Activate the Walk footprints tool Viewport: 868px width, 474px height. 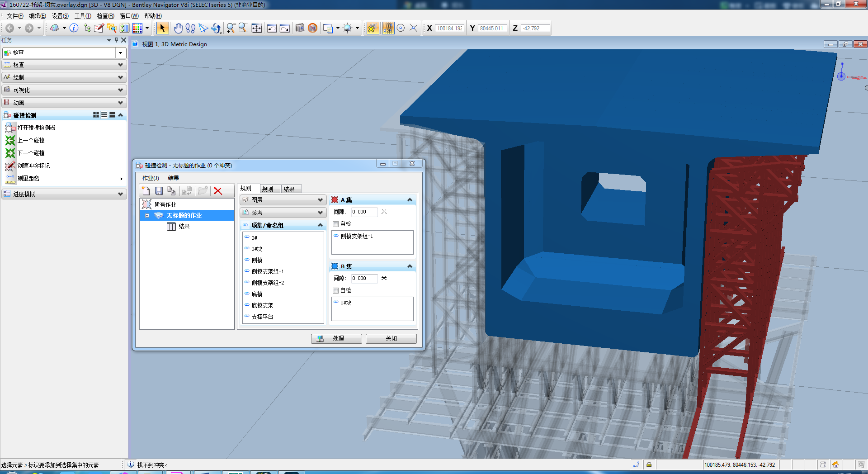pos(190,28)
